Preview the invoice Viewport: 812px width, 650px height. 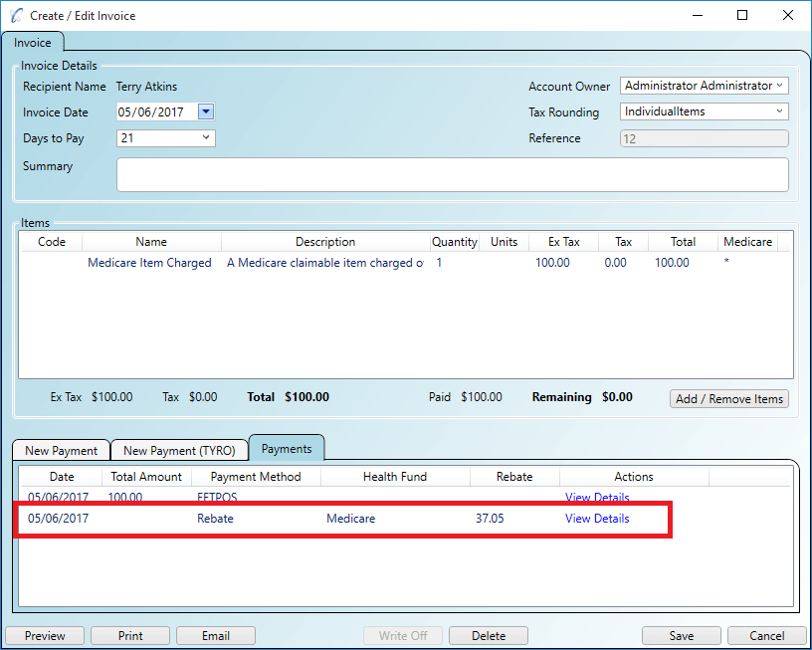coord(44,635)
